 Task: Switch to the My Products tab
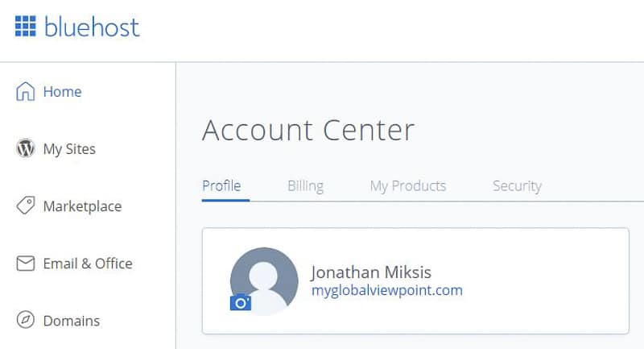(x=408, y=186)
